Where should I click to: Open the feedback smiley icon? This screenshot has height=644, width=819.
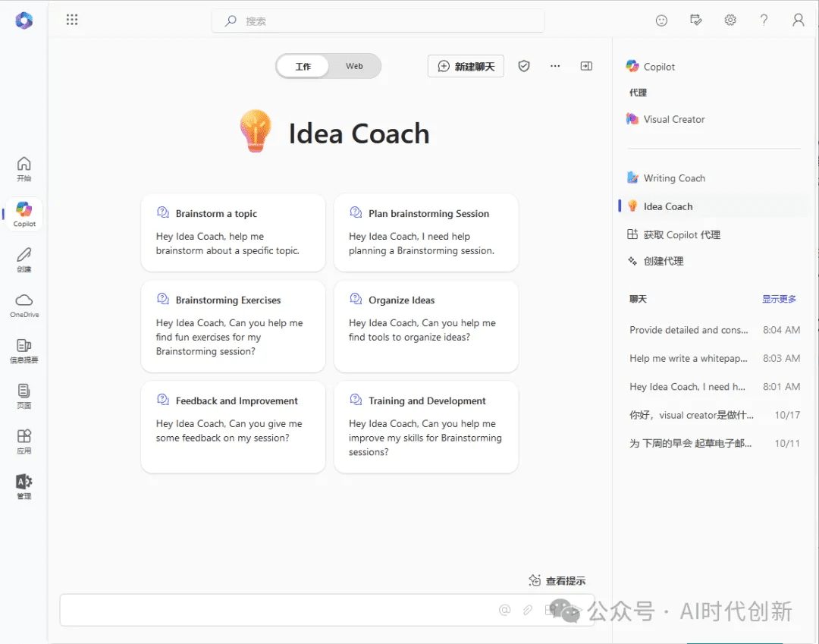(661, 20)
